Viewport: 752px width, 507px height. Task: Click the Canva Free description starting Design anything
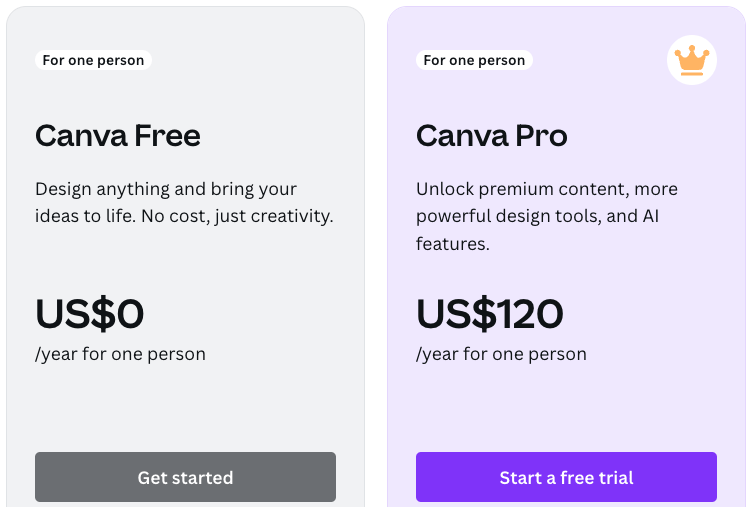click(x=184, y=202)
